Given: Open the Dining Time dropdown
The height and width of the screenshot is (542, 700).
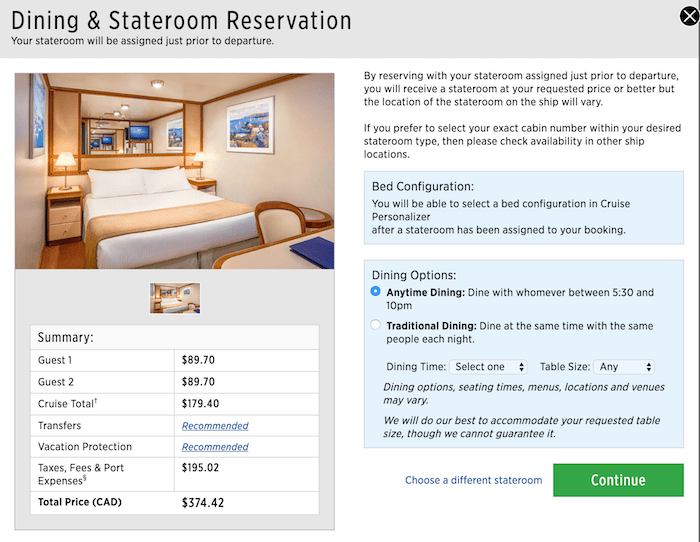Looking at the screenshot, I should pyautogui.click(x=488, y=367).
